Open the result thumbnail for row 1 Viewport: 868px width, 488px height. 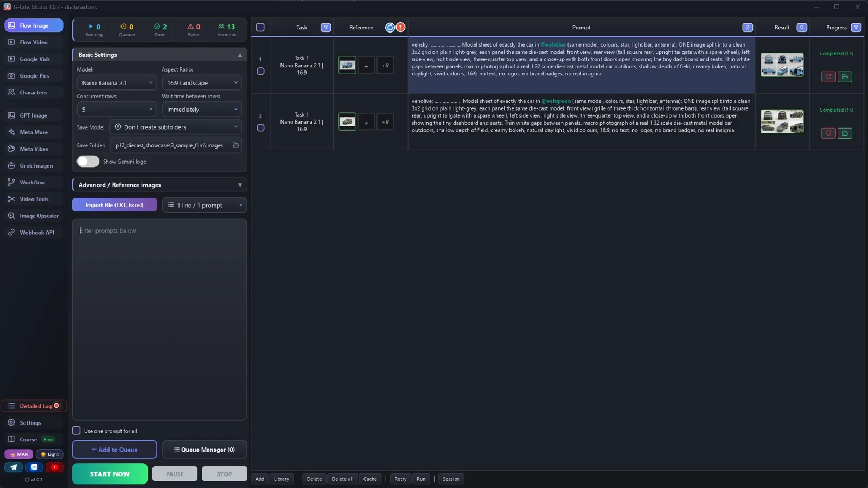782,65
